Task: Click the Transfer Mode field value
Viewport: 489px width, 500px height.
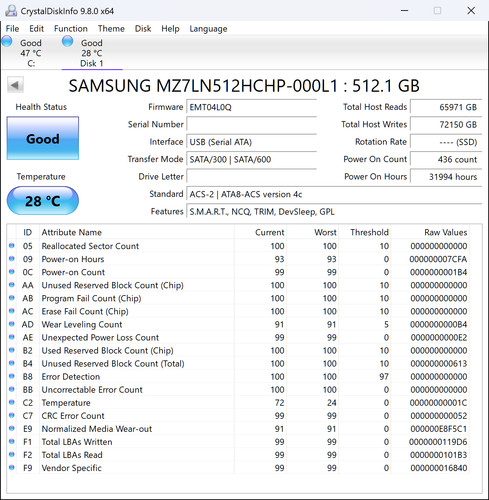Action: [x=251, y=159]
